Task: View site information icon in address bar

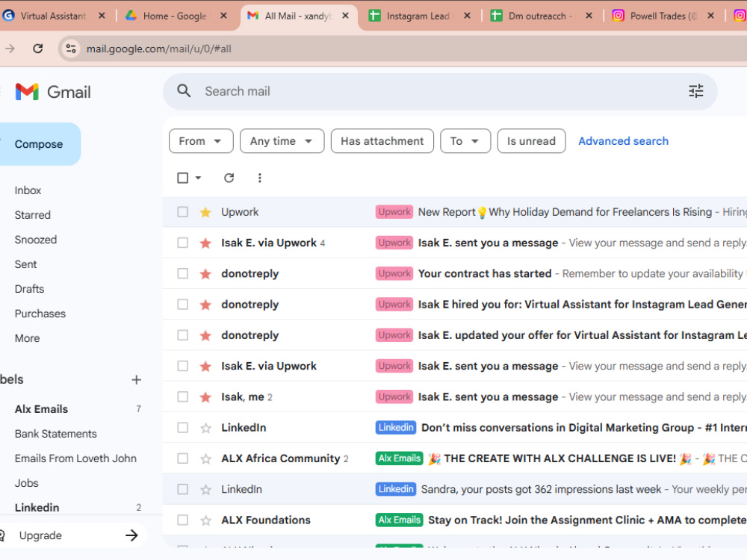Action: click(71, 49)
